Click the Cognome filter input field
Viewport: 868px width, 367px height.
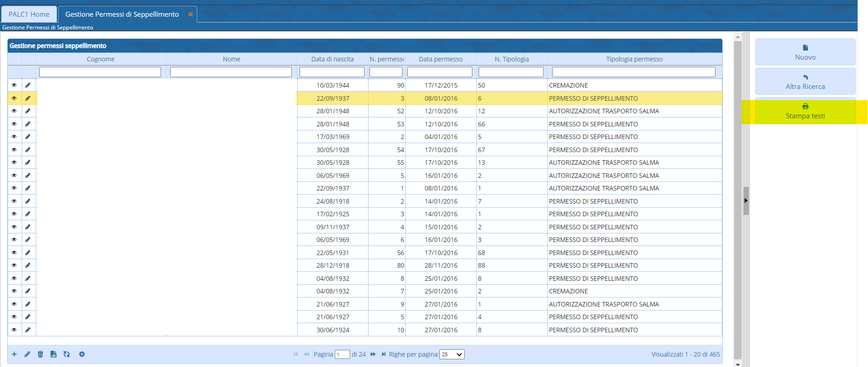(x=100, y=72)
